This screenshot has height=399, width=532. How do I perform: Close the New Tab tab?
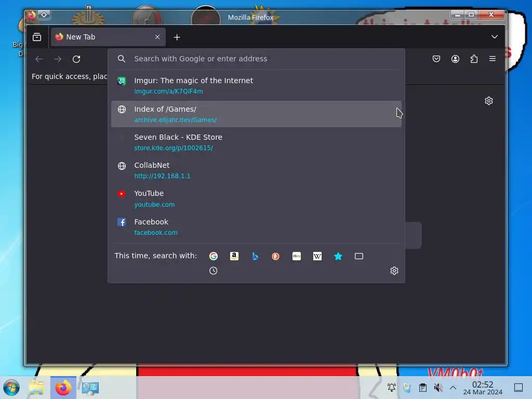(x=157, y=37)
